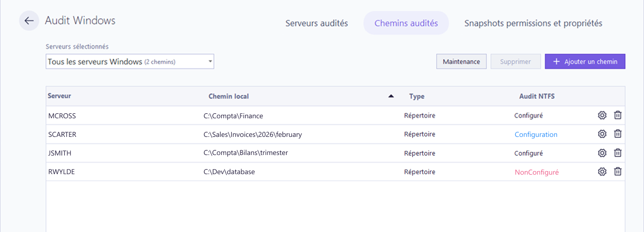This screenshot has width=644, height=232.
Task: Click Configuré status in MCROSS row
Action: 528,116
